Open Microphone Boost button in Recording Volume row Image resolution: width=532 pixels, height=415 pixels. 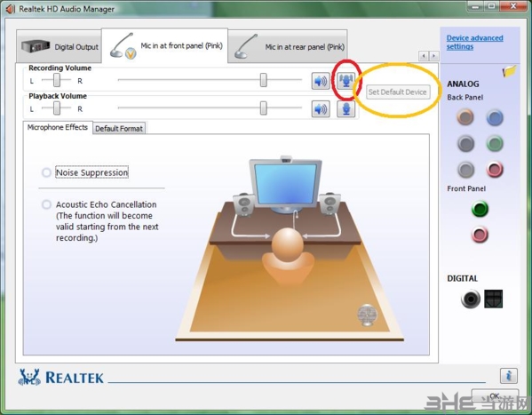346,81
